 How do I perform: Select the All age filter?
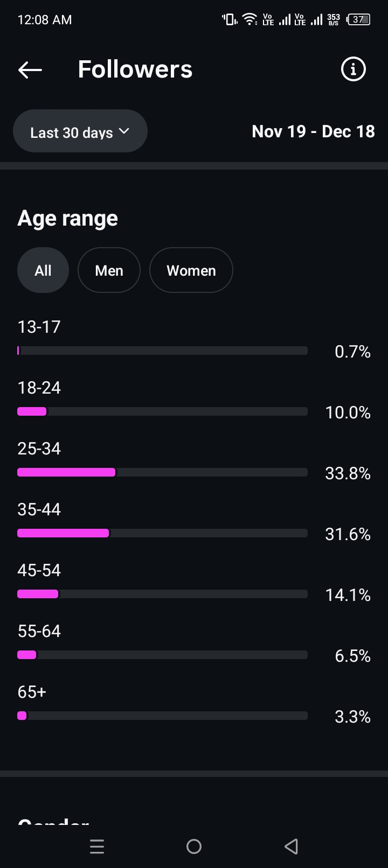(43, 270)
